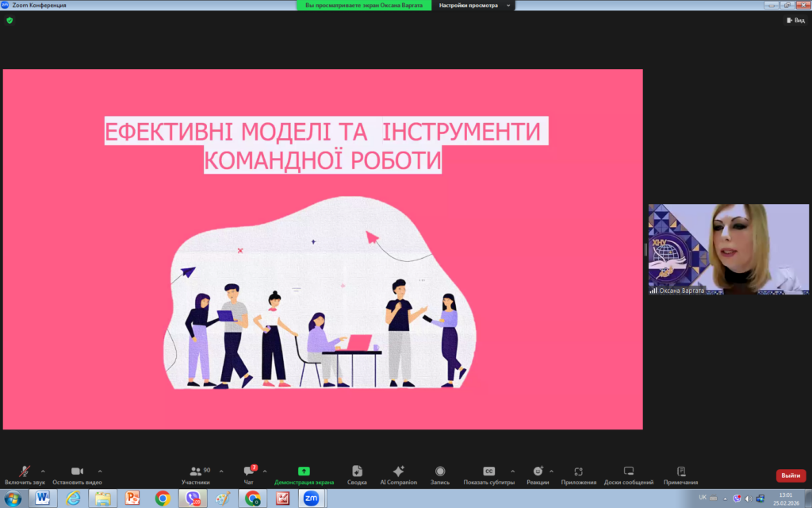The width and height of the screenshot is (812, 508).
Task: Open the Чат chat panel
Action: (x=249, y=471)
